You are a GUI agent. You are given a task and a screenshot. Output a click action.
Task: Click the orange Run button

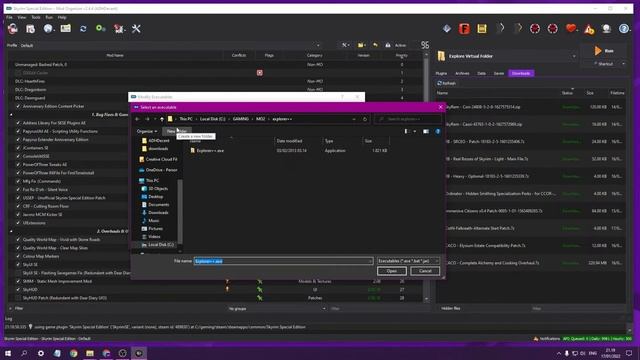605,51
